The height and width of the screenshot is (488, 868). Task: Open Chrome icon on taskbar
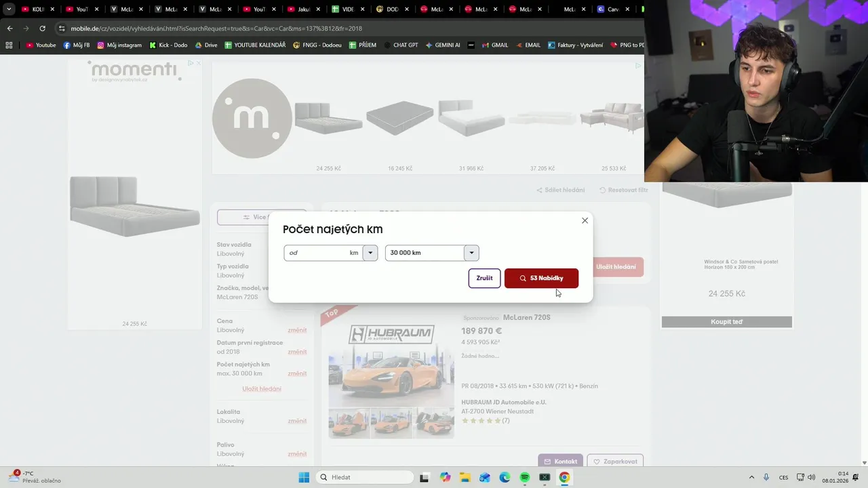click(x=564, y=477)
